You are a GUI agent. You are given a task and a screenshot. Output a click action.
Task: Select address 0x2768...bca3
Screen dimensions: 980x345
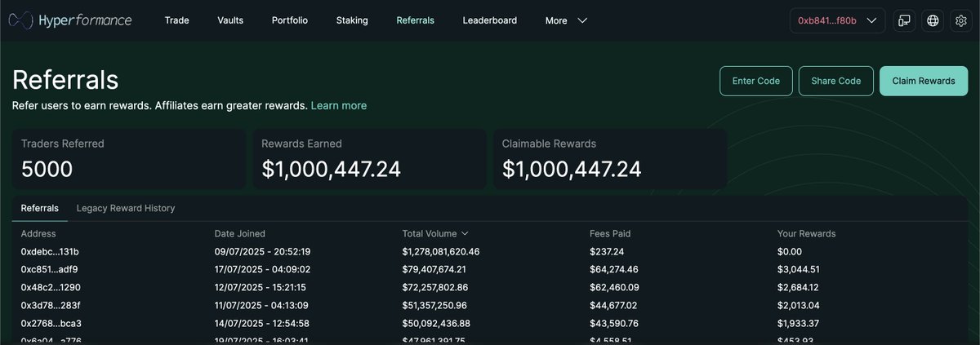[x=51, y=323]
